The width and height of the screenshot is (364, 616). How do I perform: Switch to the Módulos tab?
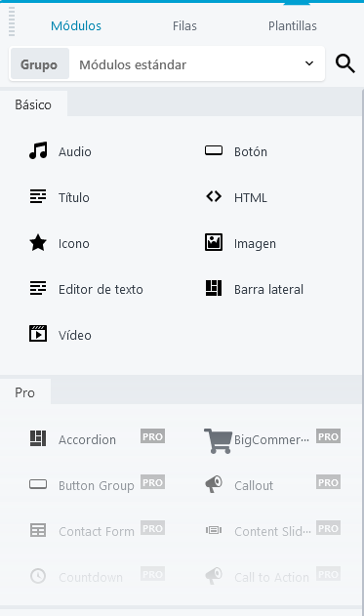coord(76,26)
